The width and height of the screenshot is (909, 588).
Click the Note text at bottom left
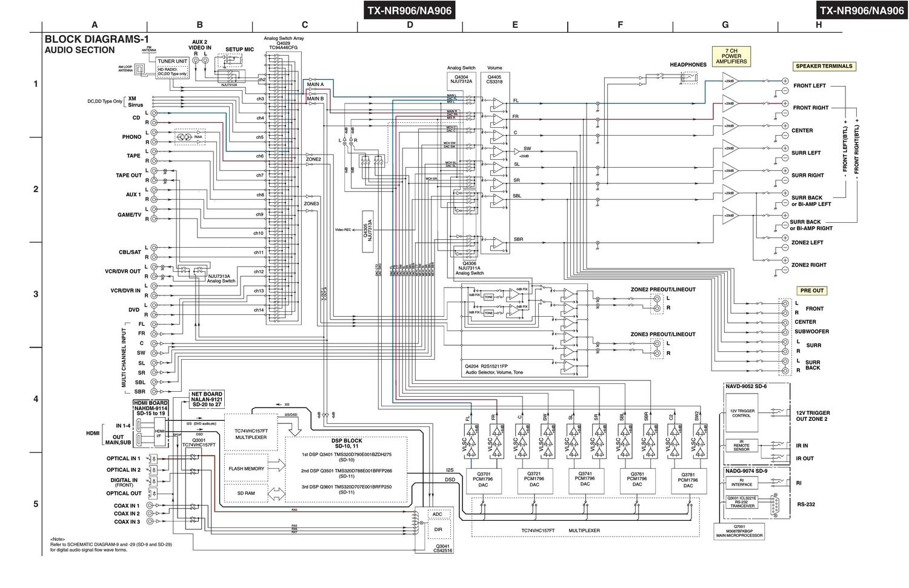(111, 544)
